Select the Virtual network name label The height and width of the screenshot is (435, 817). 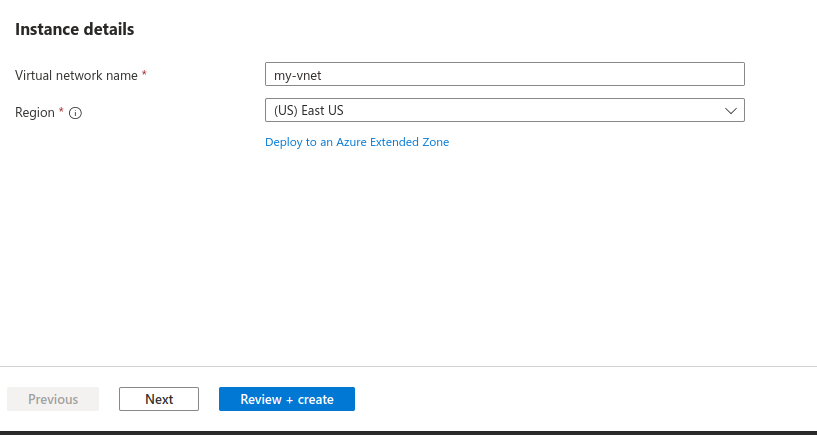76,75
